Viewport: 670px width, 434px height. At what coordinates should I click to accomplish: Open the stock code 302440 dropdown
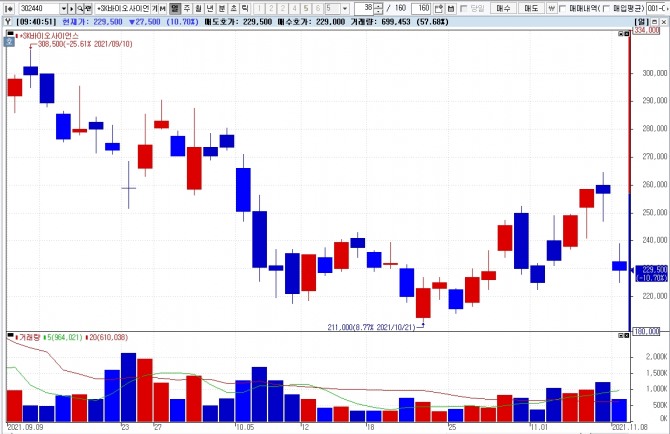pyautogui.click(x=63, y=9)
